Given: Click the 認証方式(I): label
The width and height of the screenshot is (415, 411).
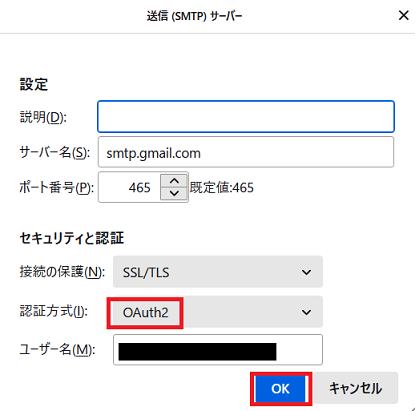Looking at the screenshot, I should tap(54, 312).
